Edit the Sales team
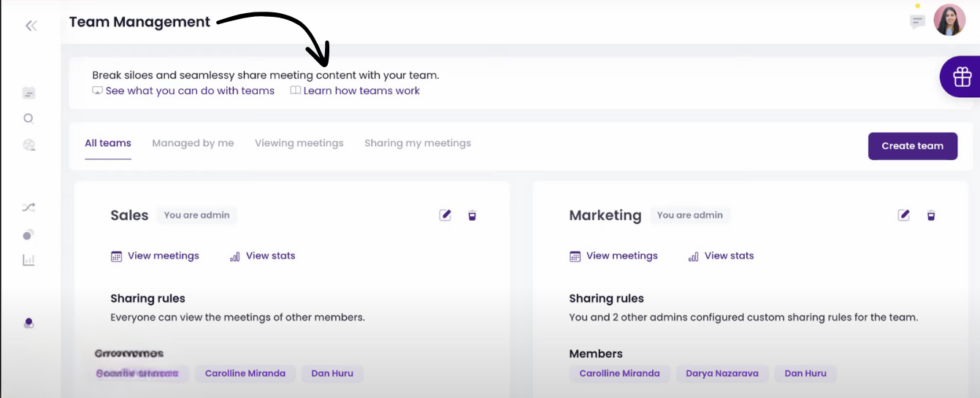980x398 pixels. point(445,216)
